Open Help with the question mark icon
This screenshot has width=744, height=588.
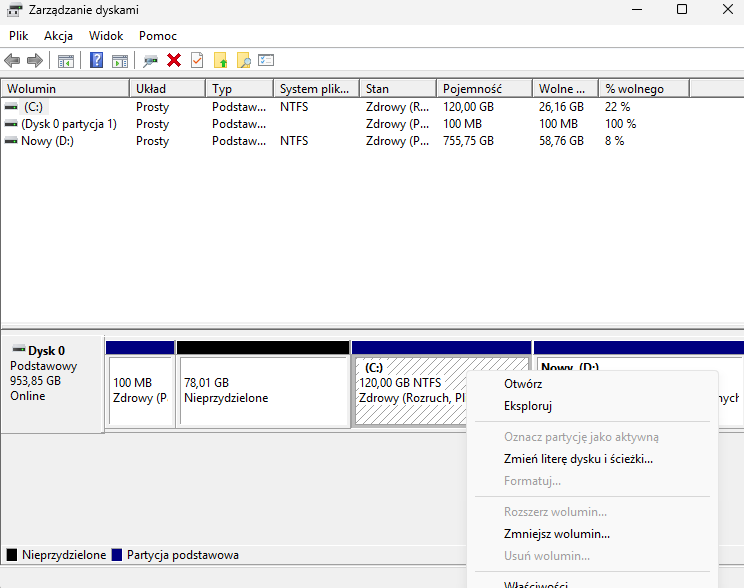96,60
